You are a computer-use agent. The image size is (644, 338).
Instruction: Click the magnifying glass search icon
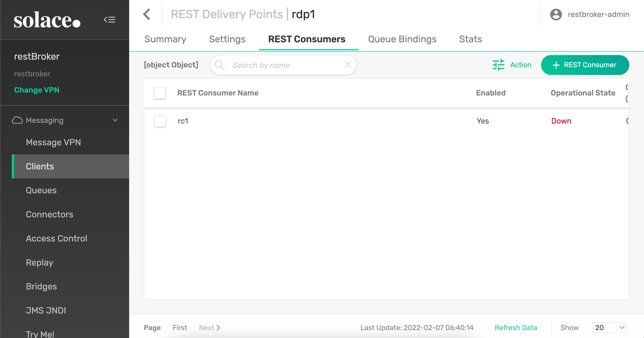[219, 65]
